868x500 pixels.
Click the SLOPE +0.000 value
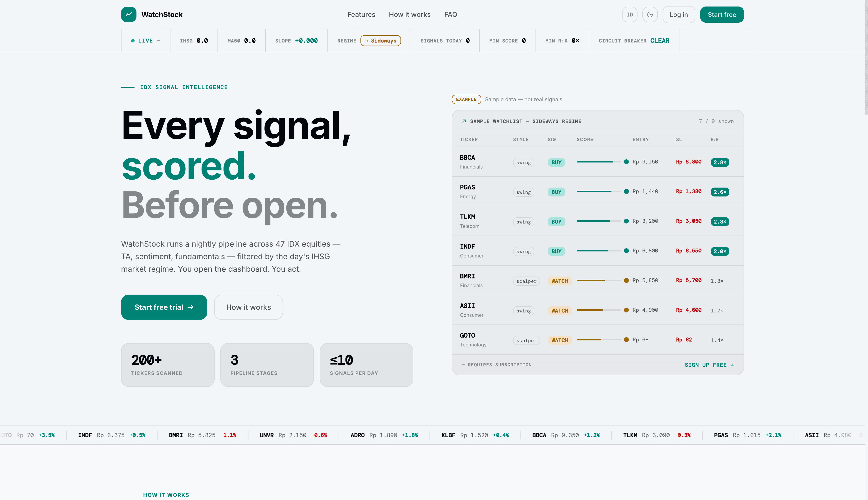(306, 41)
